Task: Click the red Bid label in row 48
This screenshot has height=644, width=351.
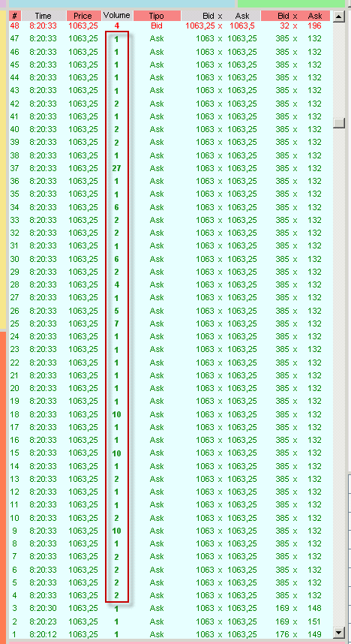Action: 157,26
